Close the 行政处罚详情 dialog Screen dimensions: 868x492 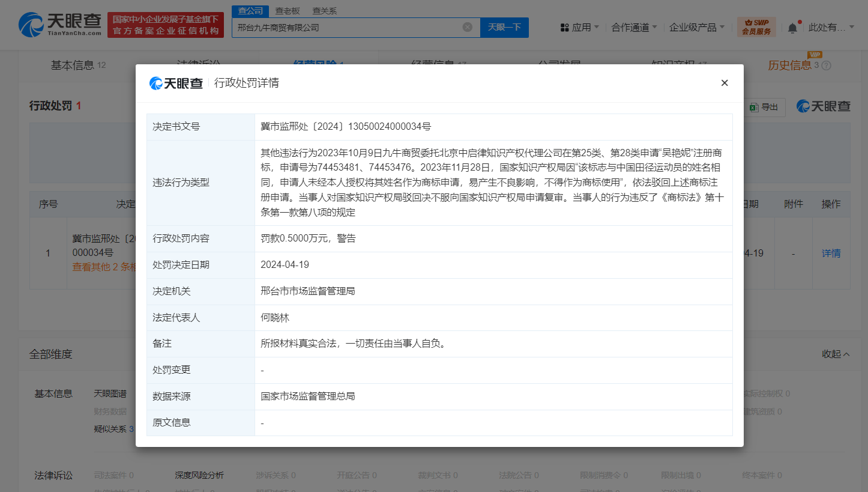(x=725, y=83)
